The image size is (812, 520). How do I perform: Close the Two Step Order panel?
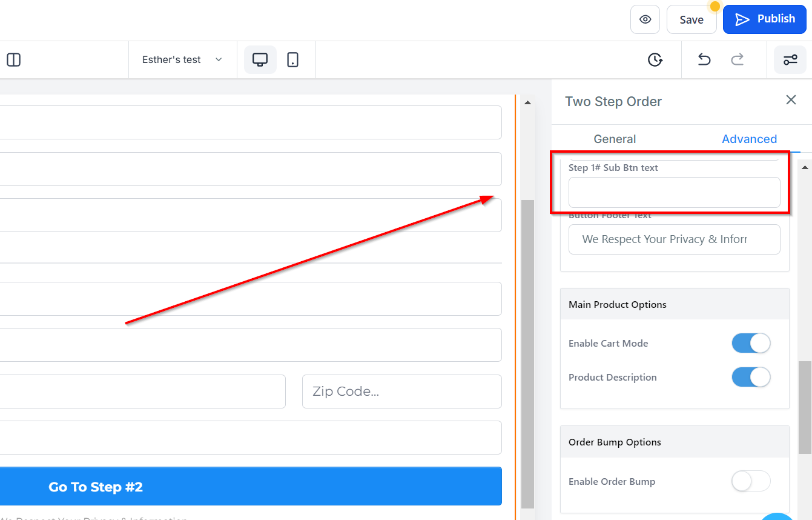click(791, 100)
